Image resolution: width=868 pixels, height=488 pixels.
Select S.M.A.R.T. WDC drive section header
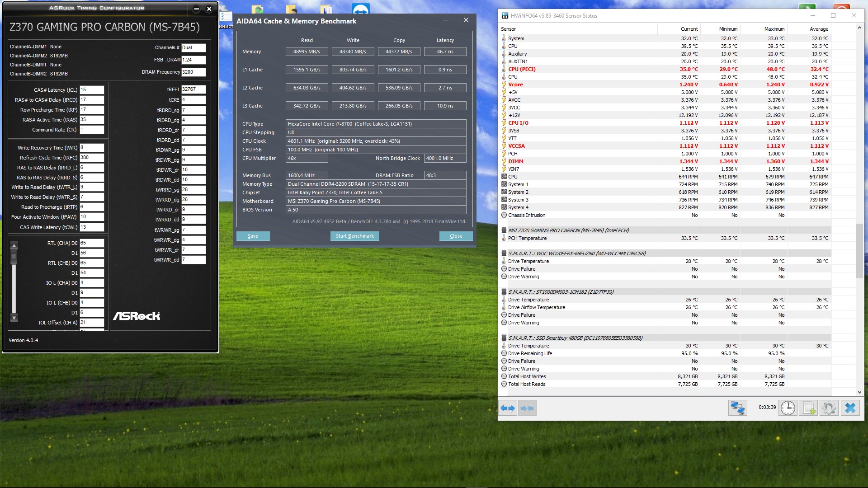click(x=576, y=253)
